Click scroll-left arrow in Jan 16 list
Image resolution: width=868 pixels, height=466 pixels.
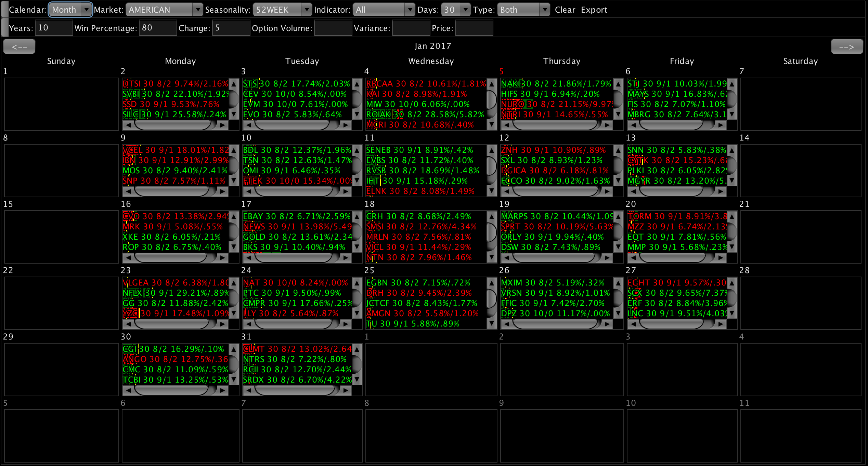(x=128, y=258)
